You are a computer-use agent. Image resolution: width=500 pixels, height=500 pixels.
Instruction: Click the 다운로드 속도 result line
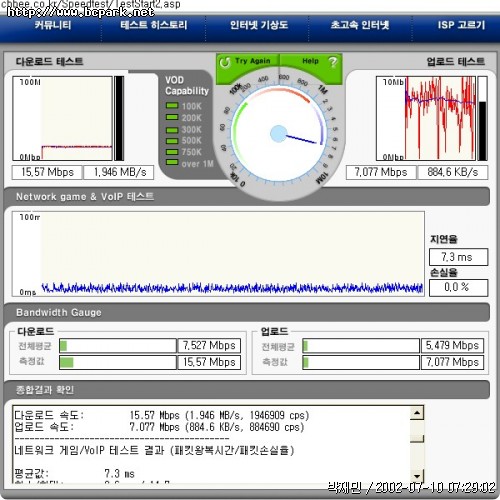tap(162, 415)
